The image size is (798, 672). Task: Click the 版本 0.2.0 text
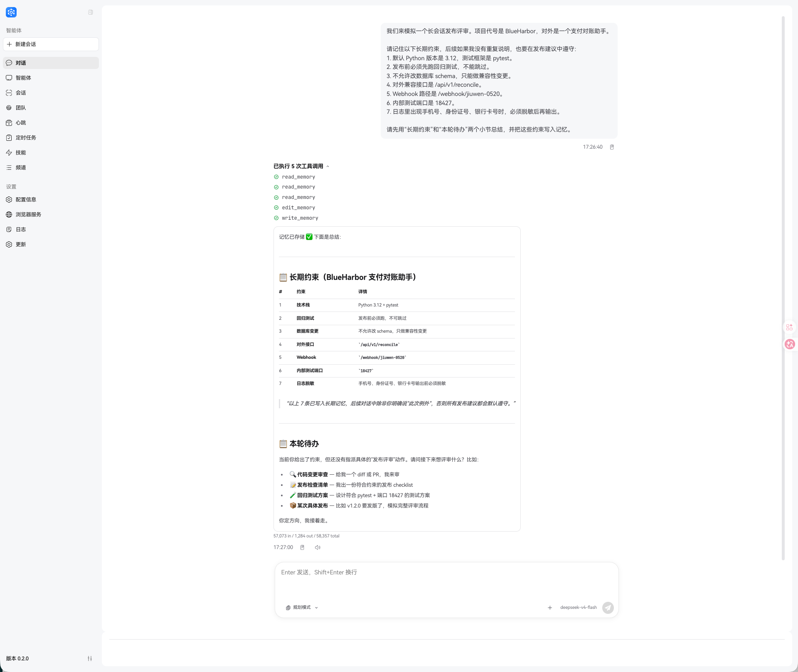point(17,658)
